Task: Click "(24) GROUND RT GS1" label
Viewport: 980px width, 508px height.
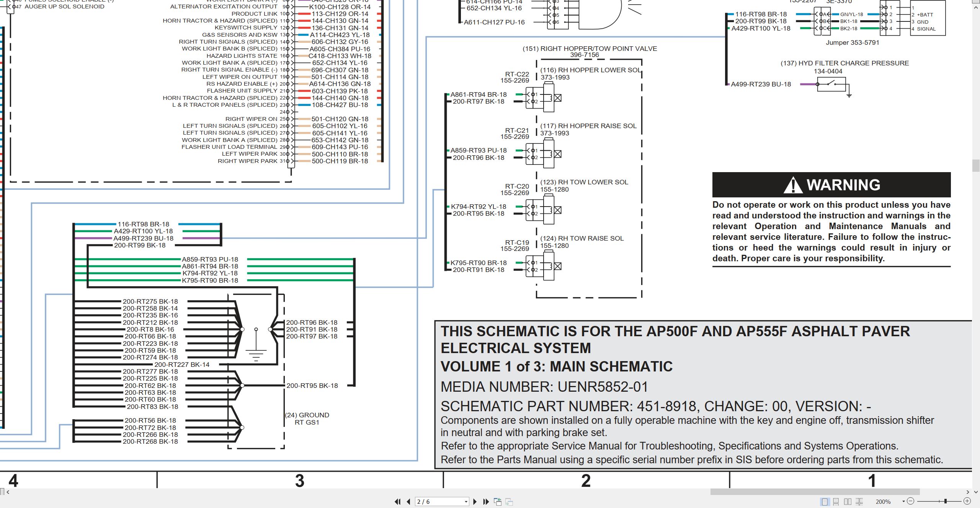Action: pos(307,418)
